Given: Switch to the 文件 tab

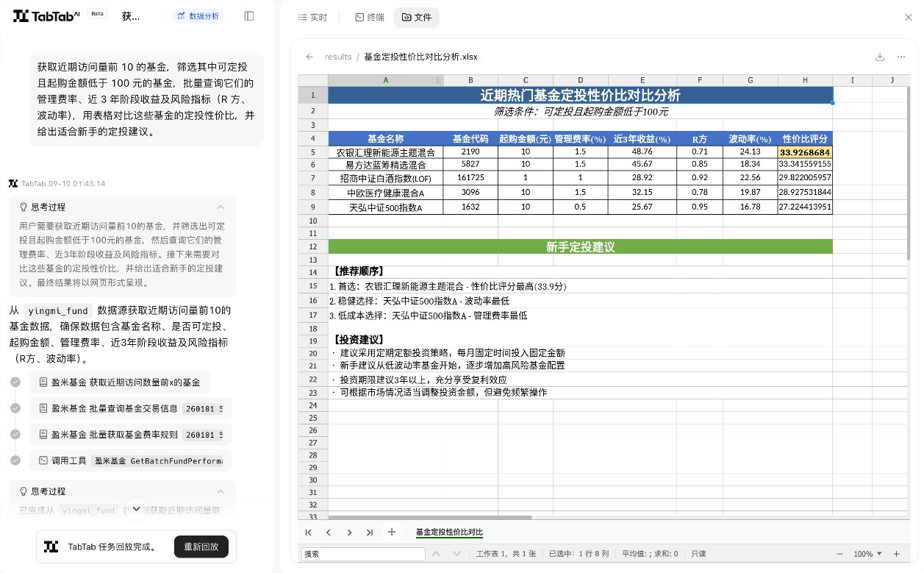Looking at the screenshot, I should (416, 17).
